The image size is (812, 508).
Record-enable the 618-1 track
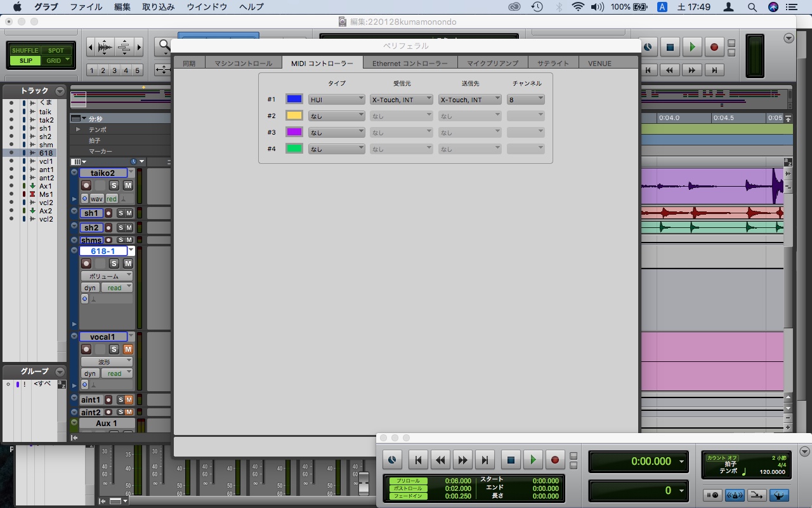click(86, 264)
